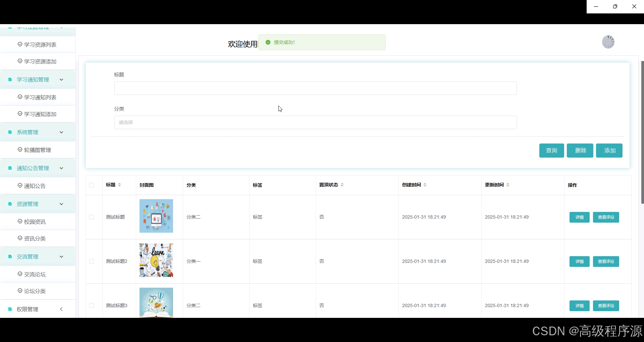Screen dimensions: 644x342
Task: Click check-circle icon next to 学习通知添加
Action: tap(20, 114)
